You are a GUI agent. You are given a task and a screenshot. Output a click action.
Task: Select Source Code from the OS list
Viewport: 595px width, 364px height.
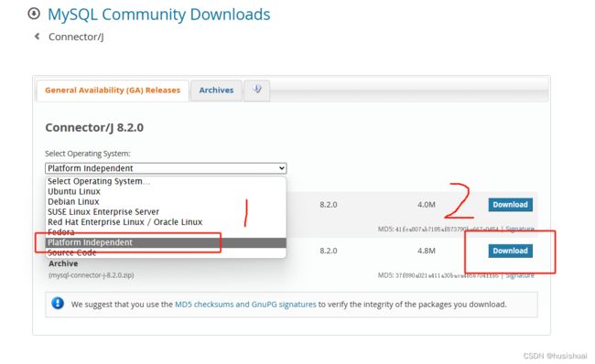coord(166,253)
